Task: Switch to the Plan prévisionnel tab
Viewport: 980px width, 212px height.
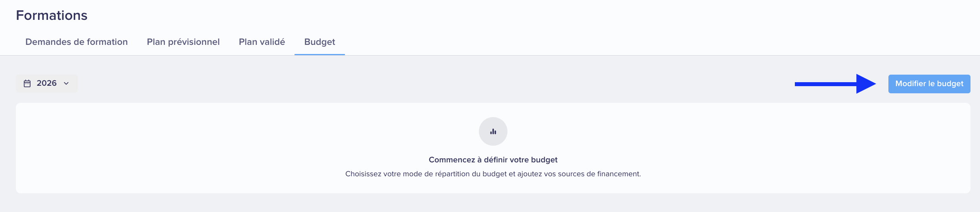Action: 183,42
